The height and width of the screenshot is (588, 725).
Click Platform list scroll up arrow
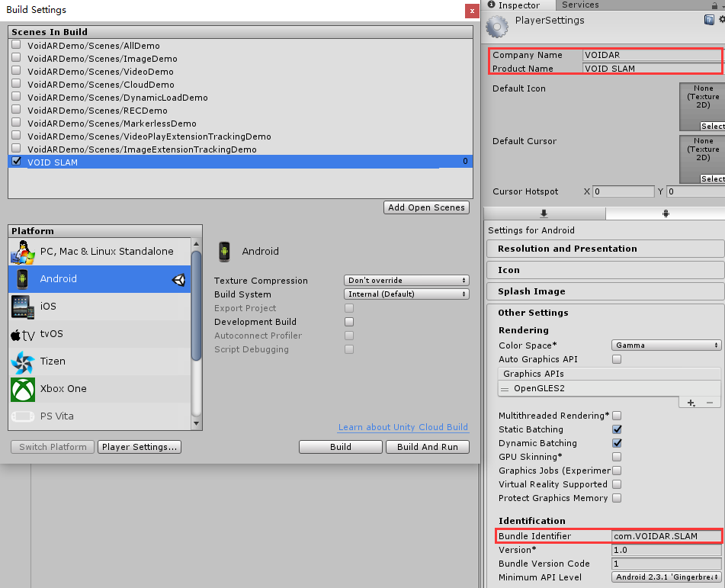pos(196,243)
